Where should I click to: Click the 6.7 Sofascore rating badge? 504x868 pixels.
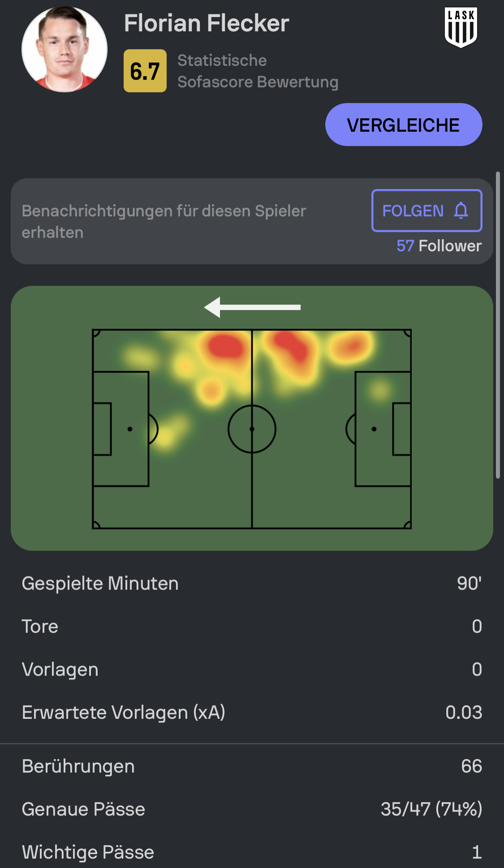tap(145, 71)
